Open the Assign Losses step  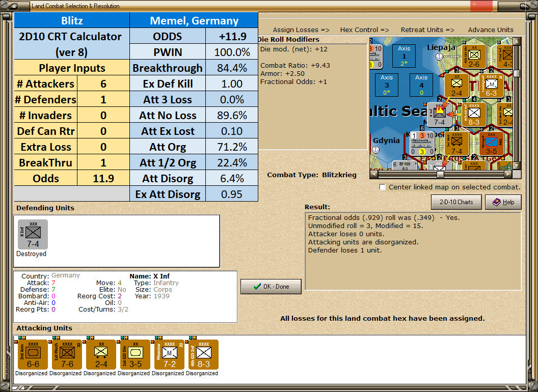(301, 30)
